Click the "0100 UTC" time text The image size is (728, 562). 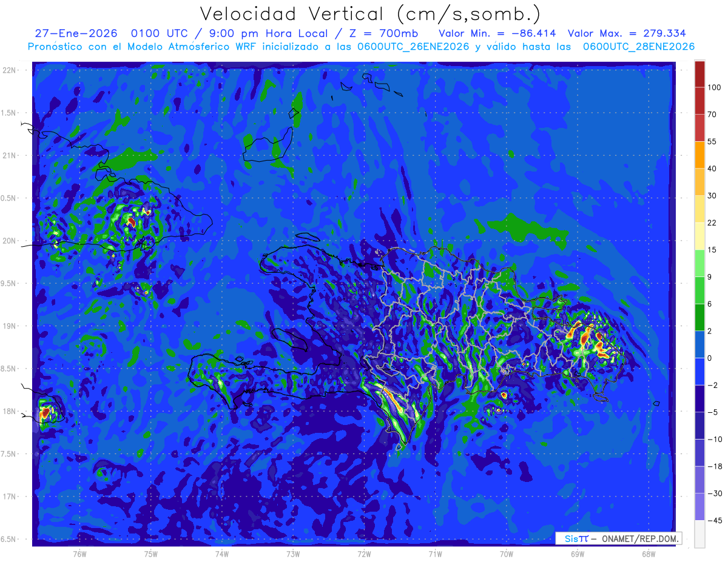[160, 33]
